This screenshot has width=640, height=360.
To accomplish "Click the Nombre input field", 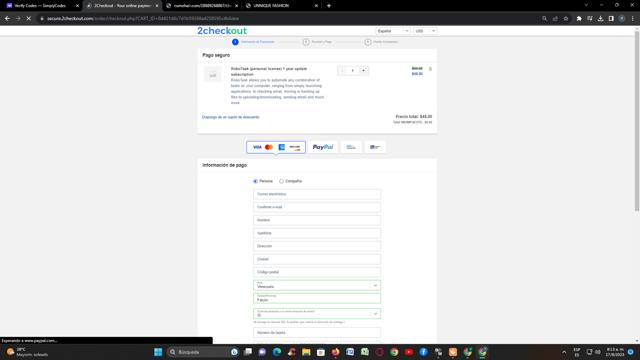I will tap(317, 220).
